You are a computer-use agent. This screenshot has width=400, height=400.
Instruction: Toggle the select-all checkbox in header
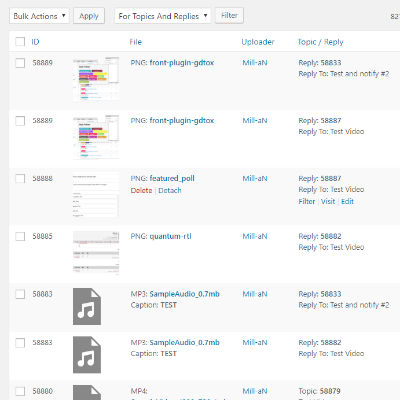20,42
